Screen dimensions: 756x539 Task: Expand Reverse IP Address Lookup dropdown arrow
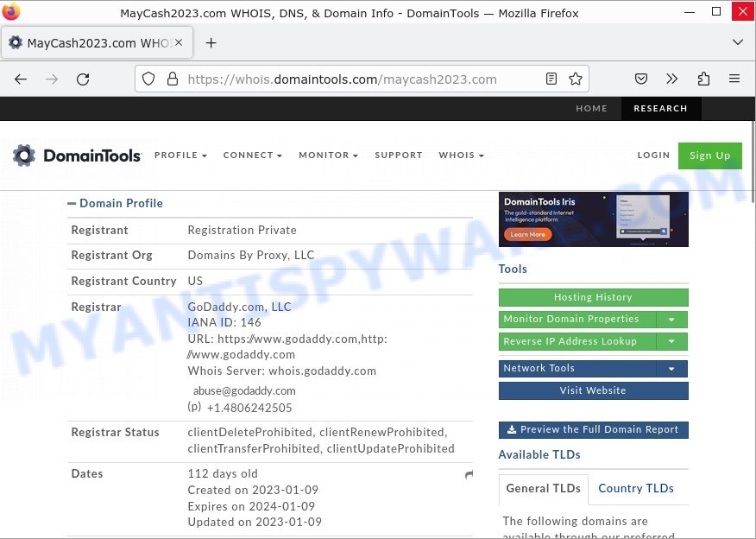[671, 342]
